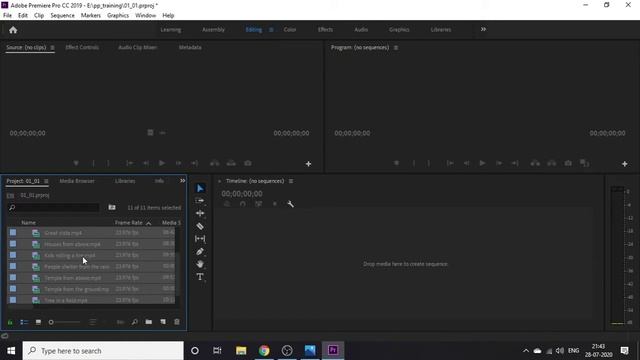This screenshot has width=640, height=360.
Task: Click Overwrite button in Source monitor
Action: pos(231,163)
